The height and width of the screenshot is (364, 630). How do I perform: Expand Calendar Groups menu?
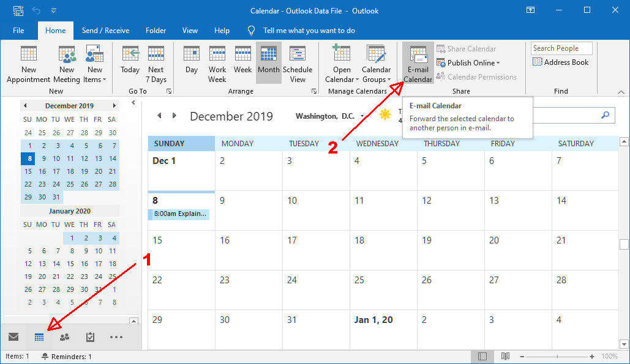click(x=376, y=64)
